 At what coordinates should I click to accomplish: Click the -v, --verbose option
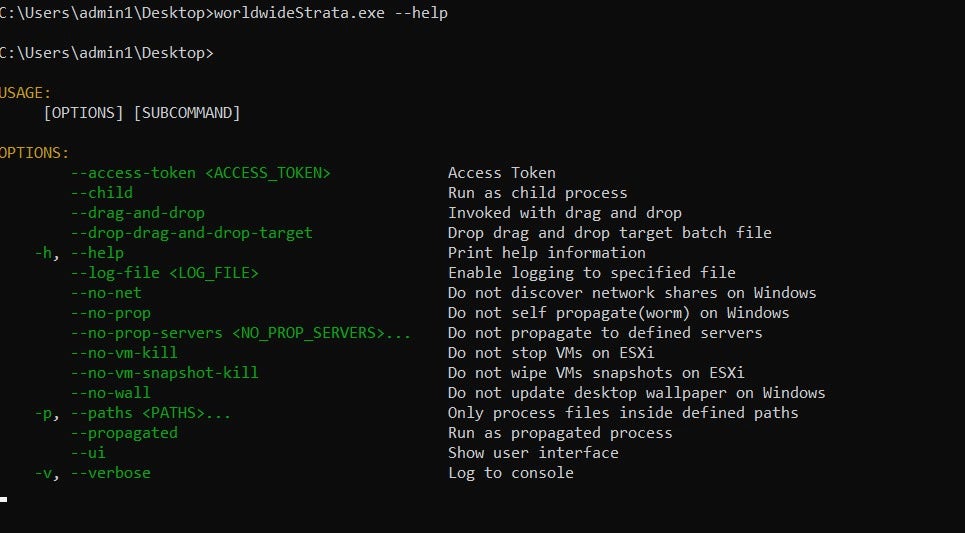point(93,473)
